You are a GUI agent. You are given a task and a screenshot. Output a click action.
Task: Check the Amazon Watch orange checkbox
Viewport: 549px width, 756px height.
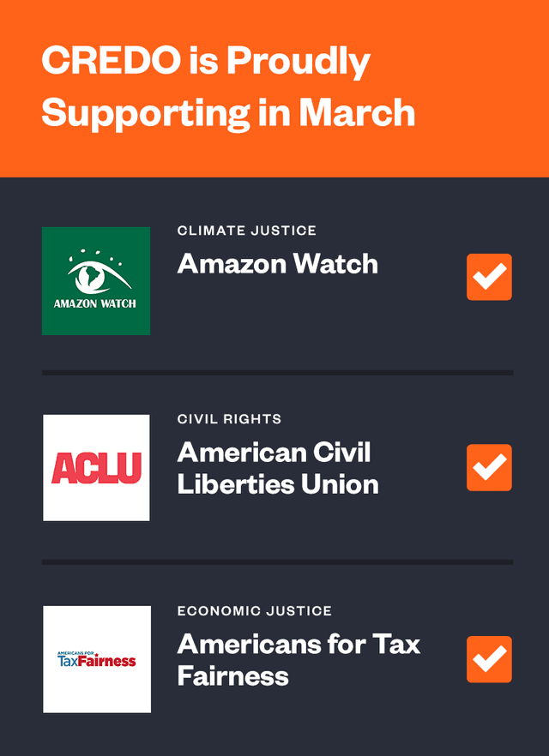(x=489, y=277)
